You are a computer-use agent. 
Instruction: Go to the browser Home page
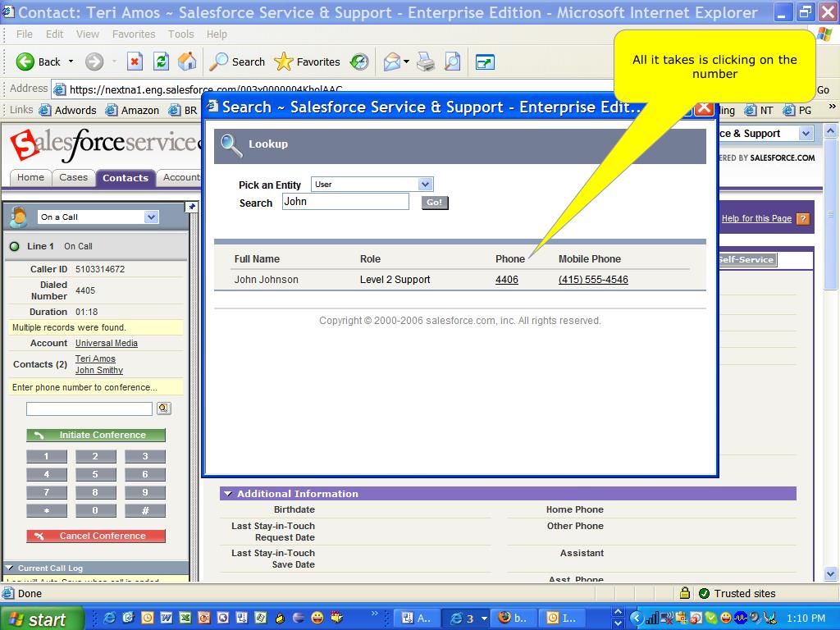click(x=187, y=62)
